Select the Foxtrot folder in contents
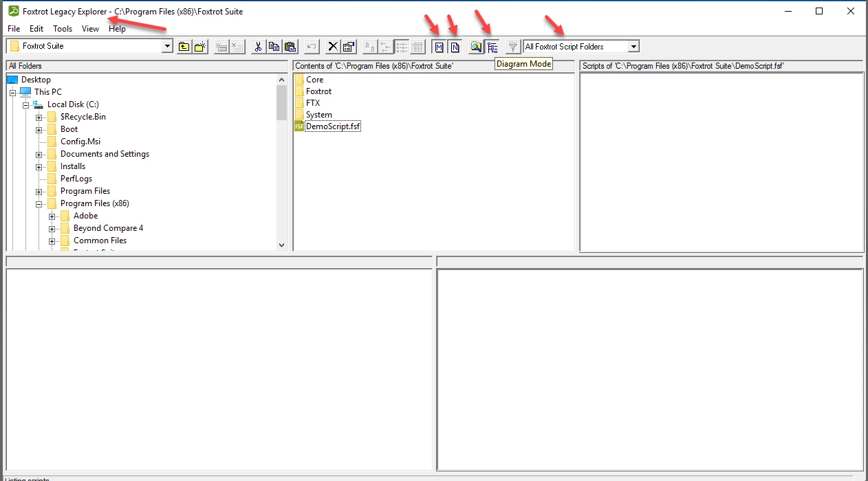The image size is (868, 481). pyautogui.click(x=318, y=91)
